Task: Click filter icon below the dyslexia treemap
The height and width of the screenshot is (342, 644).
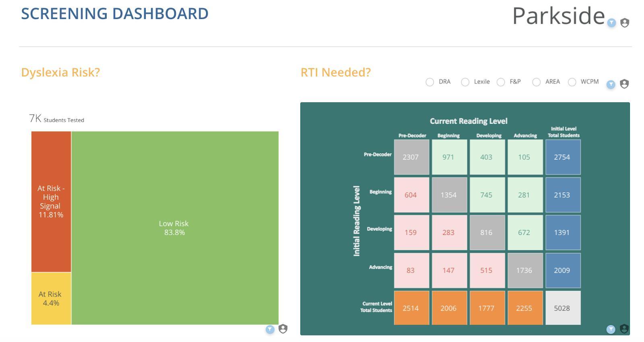Action: pyautogui.click(x=270, y=330)
